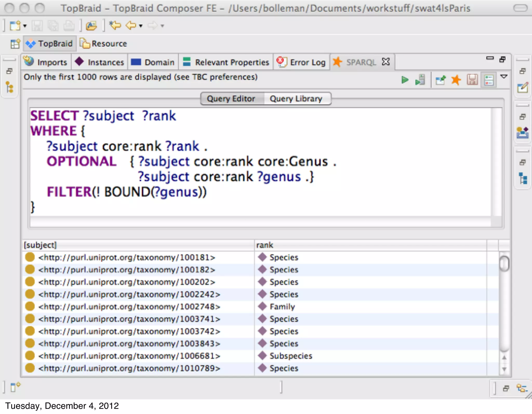The image size is (532, 414).
Task: Click the red floppy save query icon
Action: pos(472,80)
